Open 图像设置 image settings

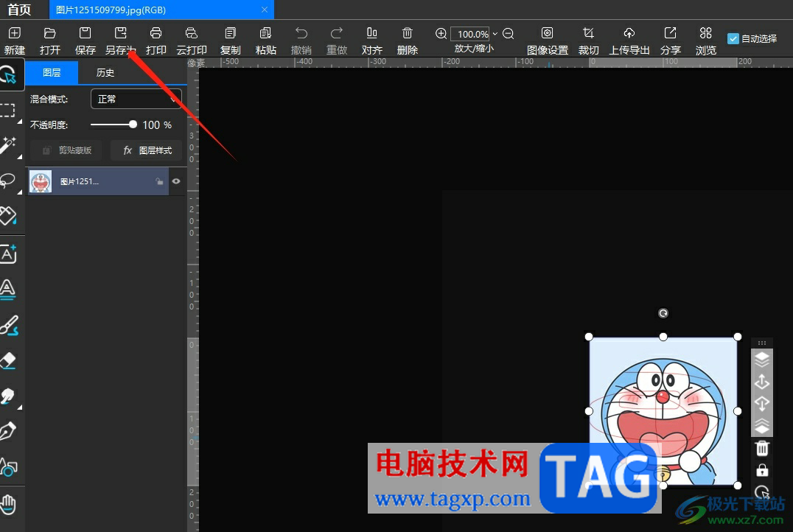tap(547, 41)
